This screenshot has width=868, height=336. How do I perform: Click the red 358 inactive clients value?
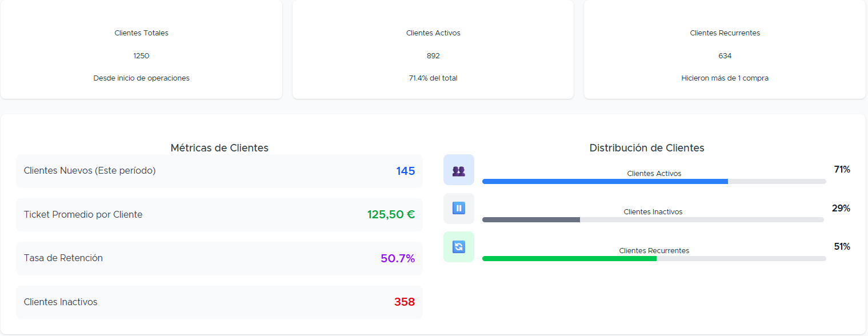point(404,302)
